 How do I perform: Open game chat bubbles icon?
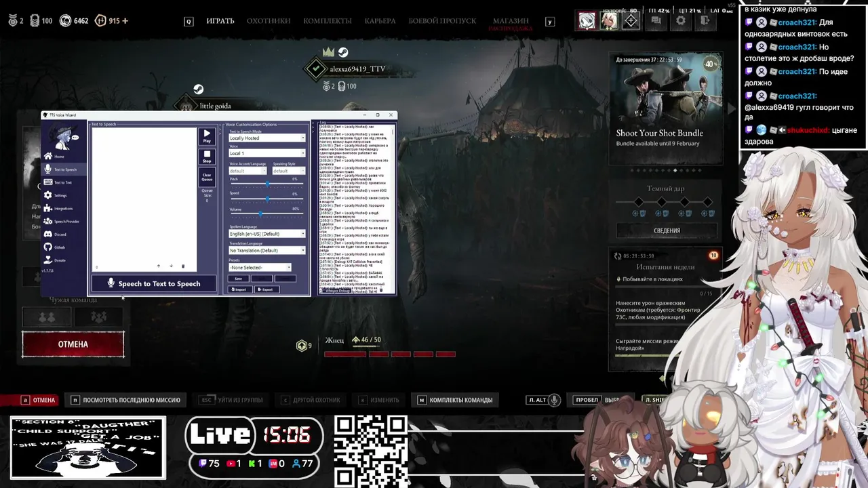[x=656, y=21]
